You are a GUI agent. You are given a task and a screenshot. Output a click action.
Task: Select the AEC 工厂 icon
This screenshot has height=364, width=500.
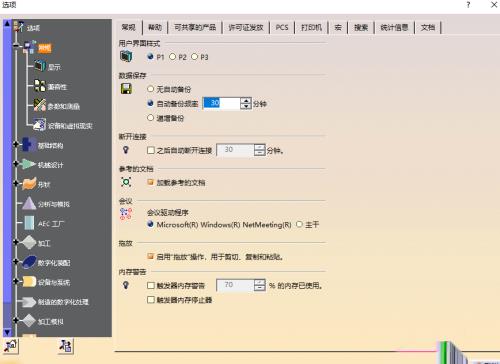click(x=29, y=223)
